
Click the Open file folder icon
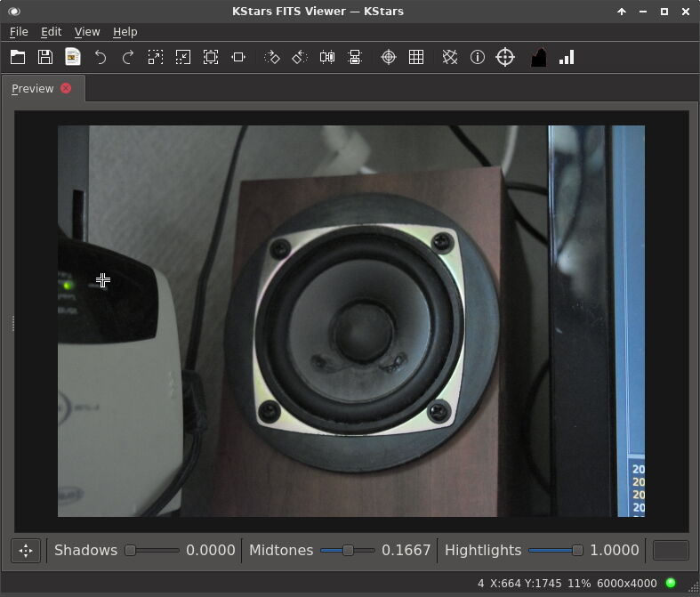click(x=18, y=57)
